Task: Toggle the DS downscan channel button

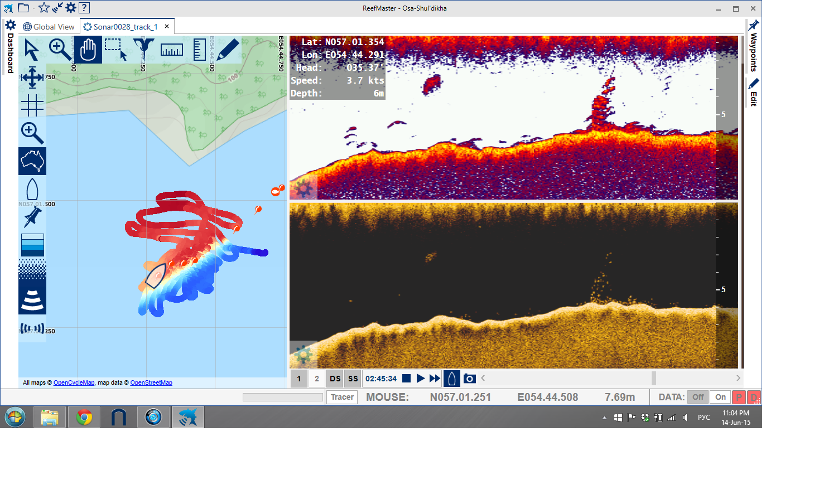Action: pyautogui.click(x=335, y=379)
